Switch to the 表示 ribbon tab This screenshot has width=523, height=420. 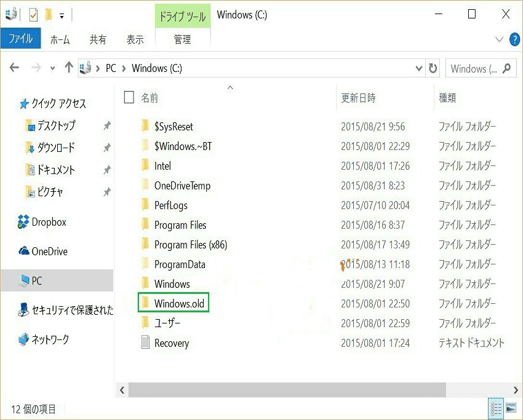click(x=135, y=40)
